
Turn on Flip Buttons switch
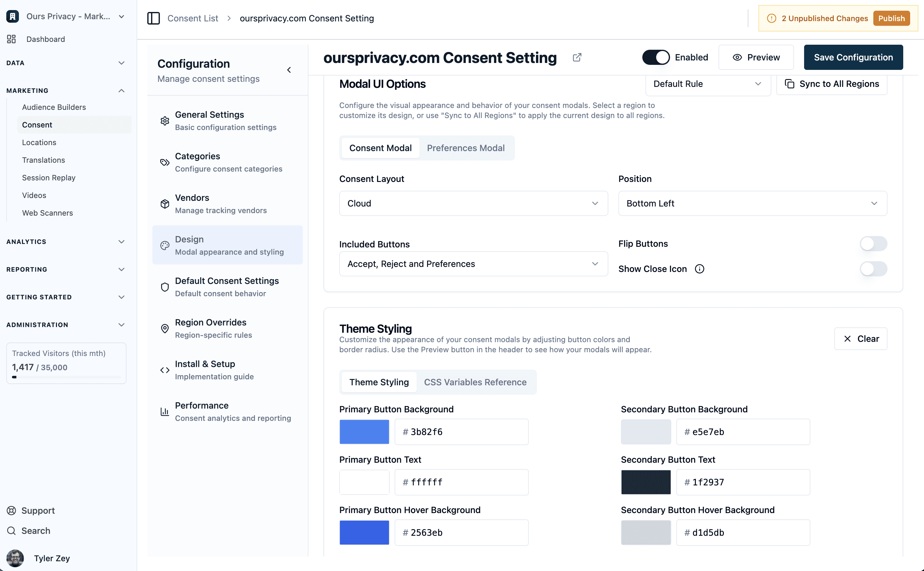click(873, 244)
